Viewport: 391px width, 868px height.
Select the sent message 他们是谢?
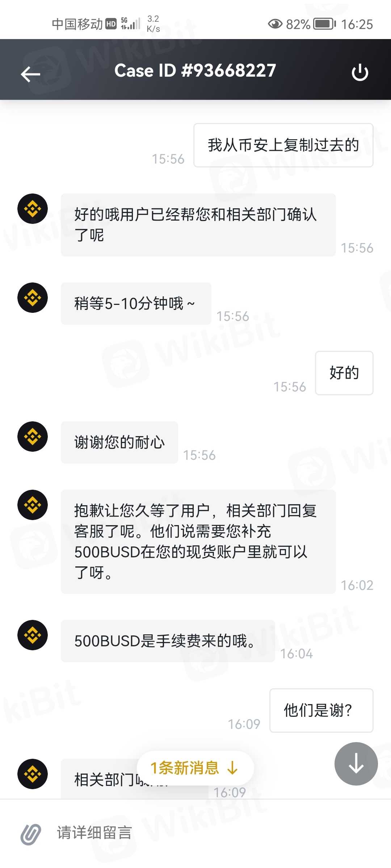(x=321, y=710)
